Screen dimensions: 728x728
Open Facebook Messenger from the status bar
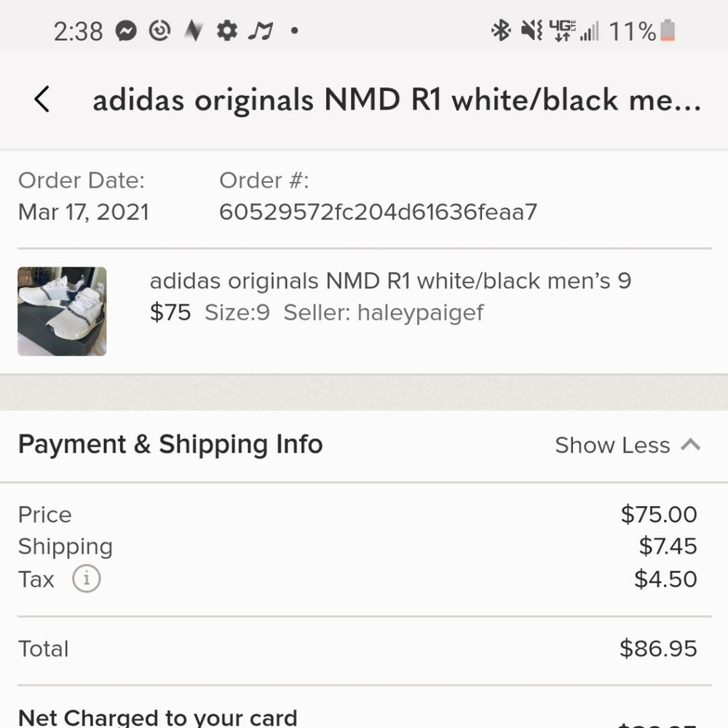127,31
